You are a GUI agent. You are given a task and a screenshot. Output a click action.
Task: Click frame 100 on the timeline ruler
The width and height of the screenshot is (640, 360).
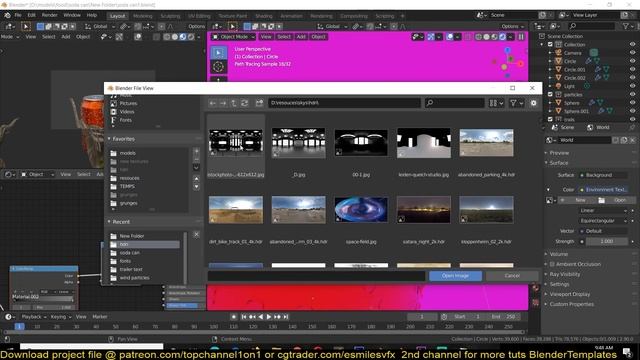pos(214,327)
